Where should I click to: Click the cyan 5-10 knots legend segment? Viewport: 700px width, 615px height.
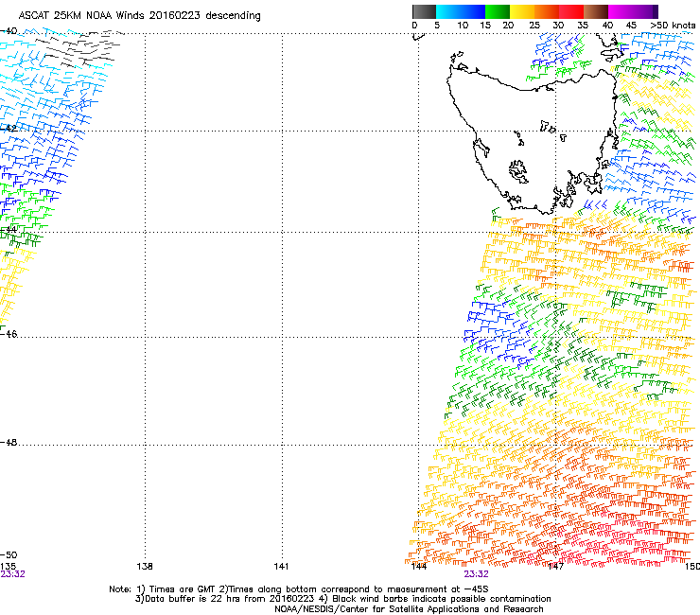(448, 11)
